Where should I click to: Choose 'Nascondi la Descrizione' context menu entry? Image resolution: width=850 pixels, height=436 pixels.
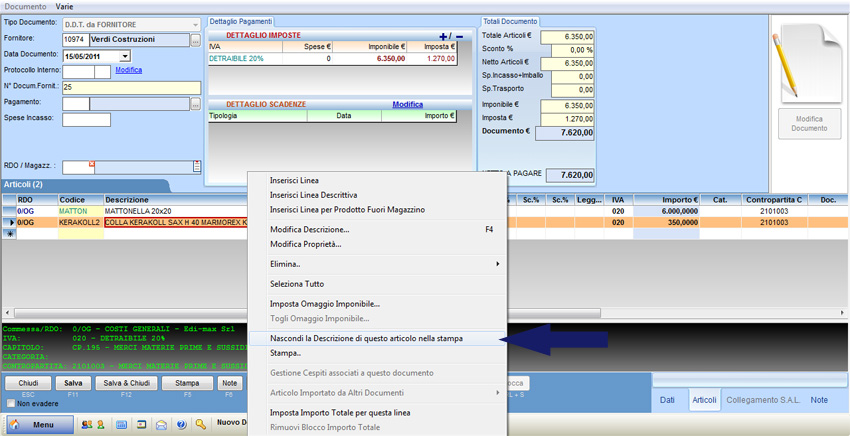coord(380,339)
